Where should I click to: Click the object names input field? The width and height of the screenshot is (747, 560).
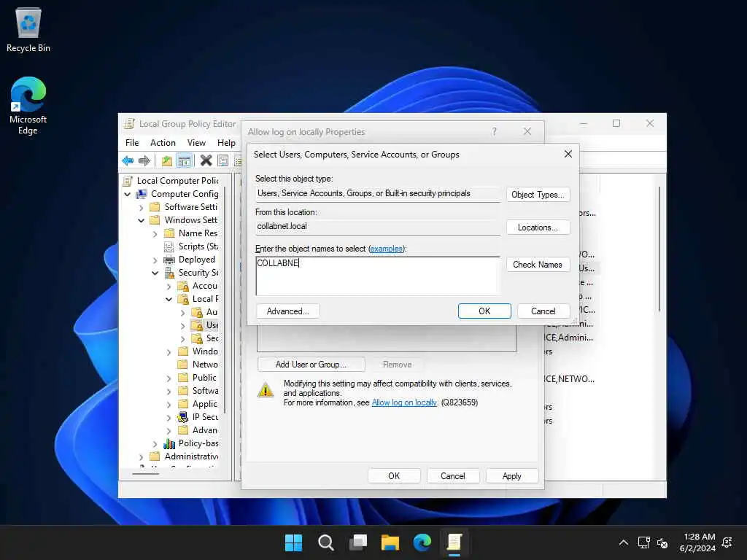point(378,276)
